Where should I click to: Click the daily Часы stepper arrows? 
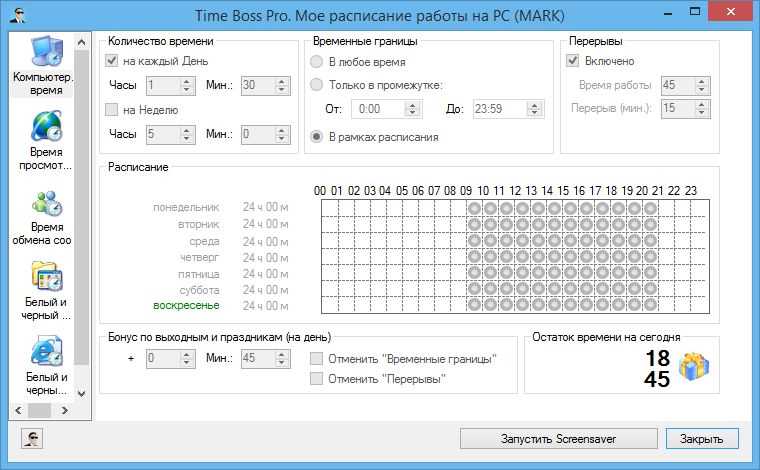click(187, 86)
